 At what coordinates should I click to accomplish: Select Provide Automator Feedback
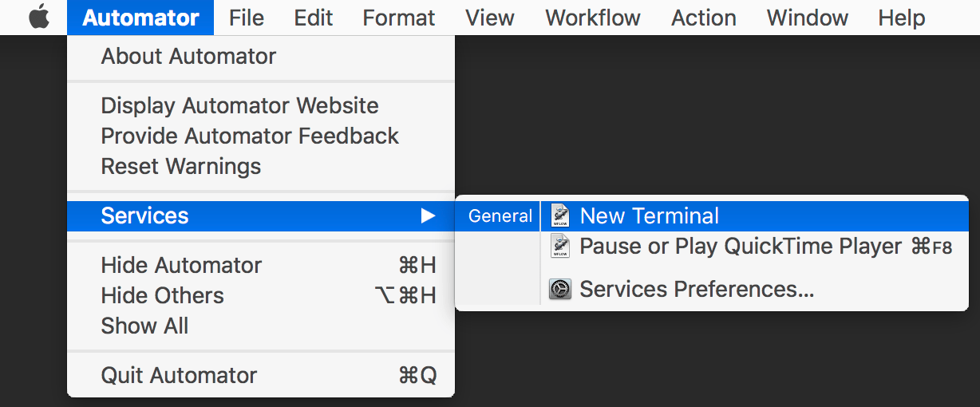click(x=250, y=136)
